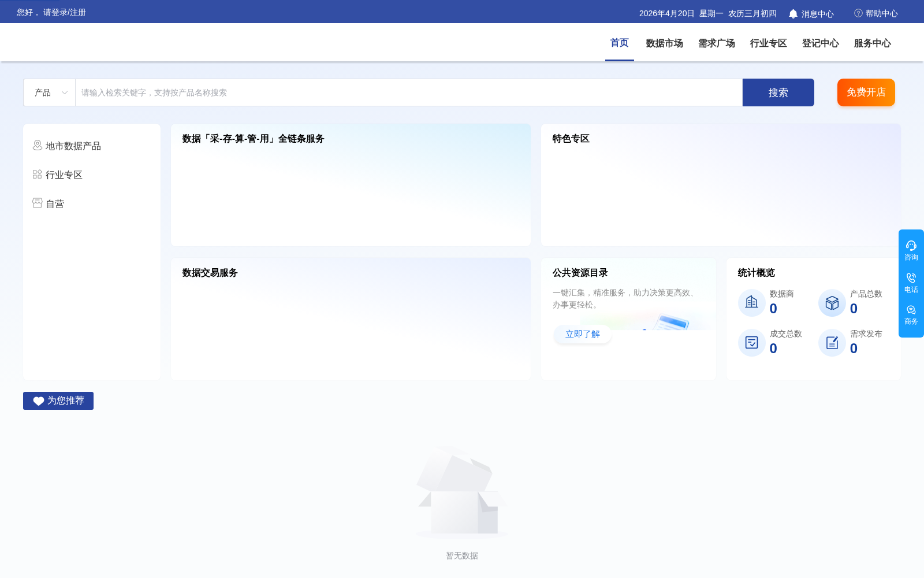
Task: Click the grid icon beside 行业专区 in sidebar
Action: pos(38,174)
